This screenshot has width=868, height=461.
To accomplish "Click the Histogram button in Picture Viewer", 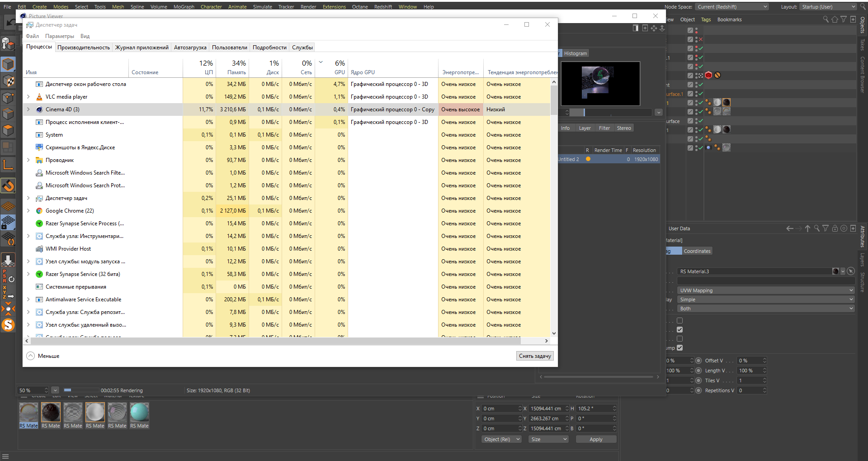I will [x=575, y=53].
